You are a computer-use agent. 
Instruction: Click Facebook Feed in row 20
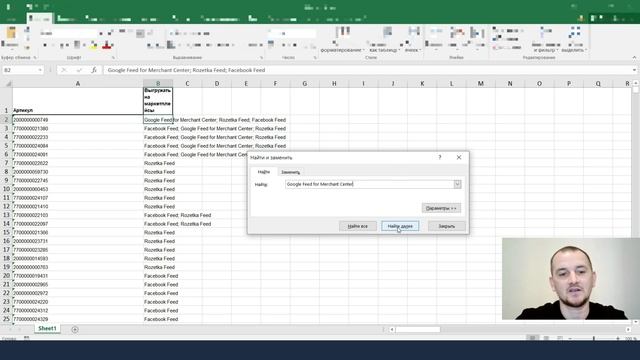pyautogui.click(x=161, y=276)
